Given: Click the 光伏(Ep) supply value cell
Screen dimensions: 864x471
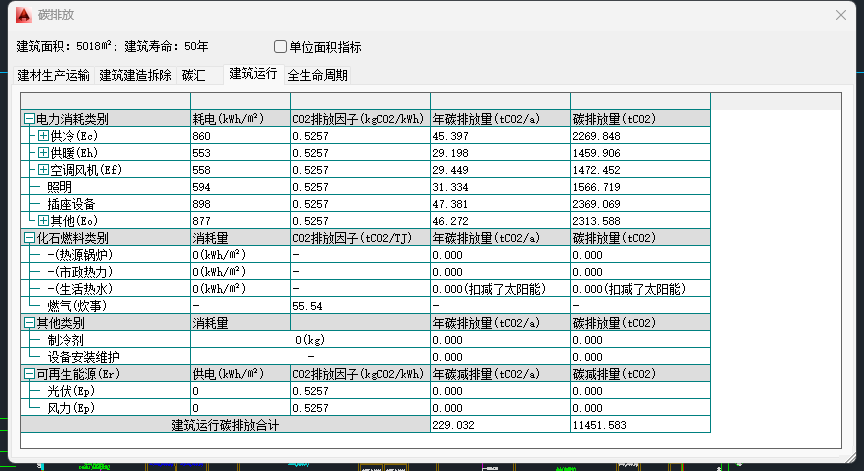Looking at the screenshot, I should tap(240, 391).
